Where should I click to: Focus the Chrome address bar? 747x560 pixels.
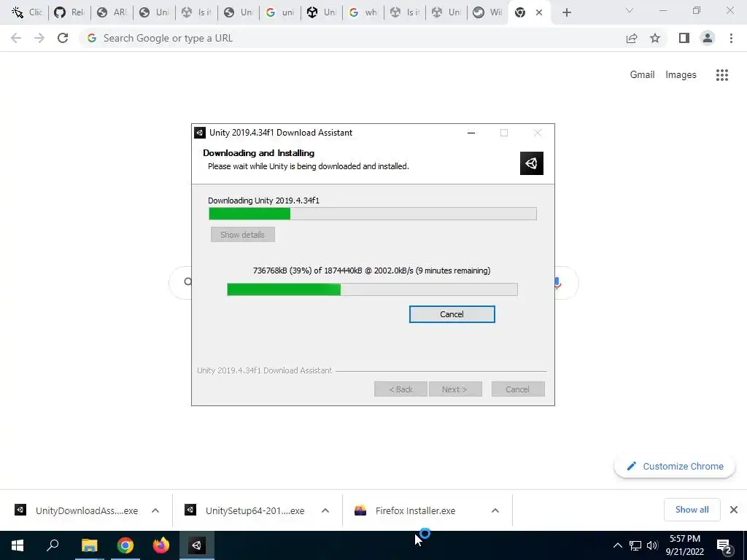pos(352,38)
